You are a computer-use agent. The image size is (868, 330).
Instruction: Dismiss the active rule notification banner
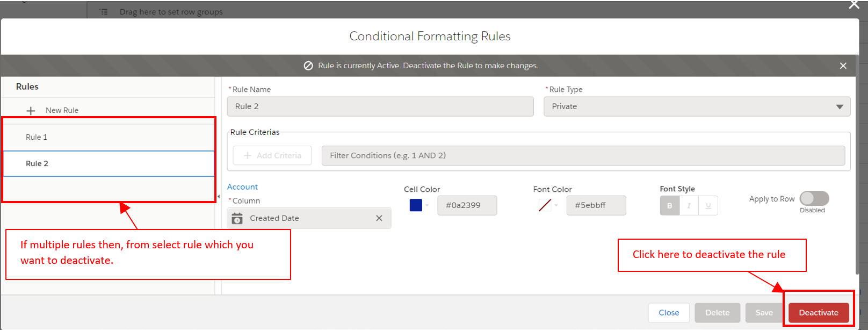pos(843,66)
